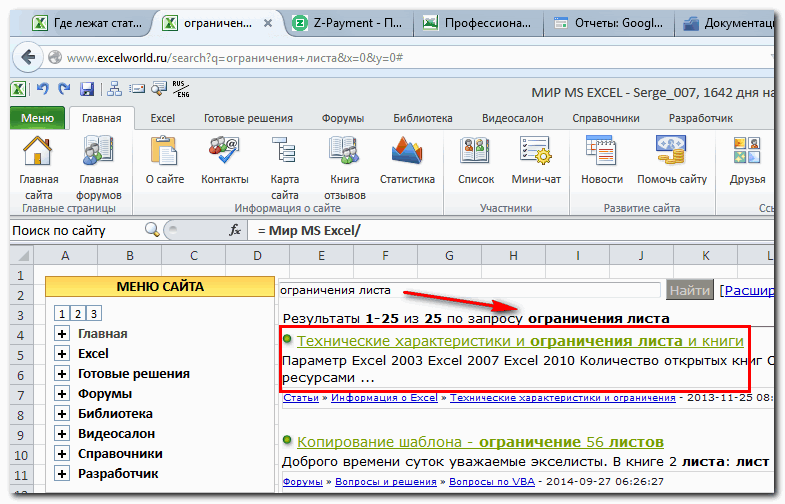The height and width of the screenshot is (504, 785).
Task: Expand the Справочники tree item
Action: click(x=62, y=454)
